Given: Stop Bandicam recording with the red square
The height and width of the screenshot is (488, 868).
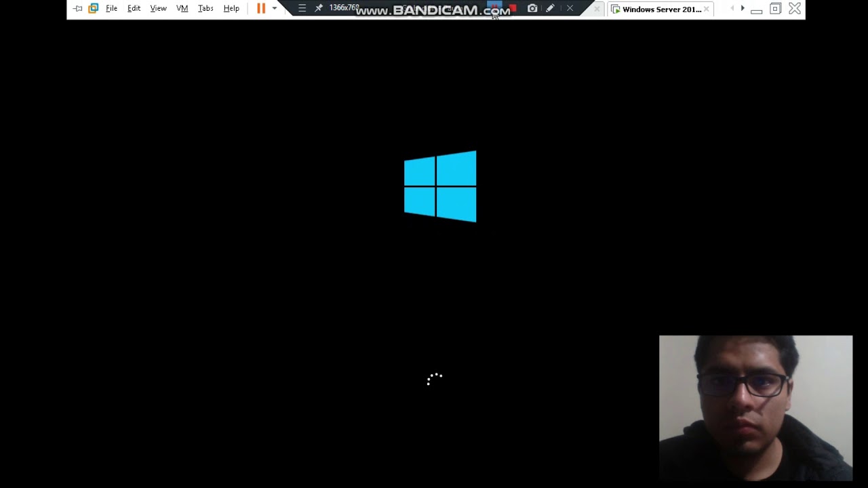Looking at the screenshot, I should (513, 8).
